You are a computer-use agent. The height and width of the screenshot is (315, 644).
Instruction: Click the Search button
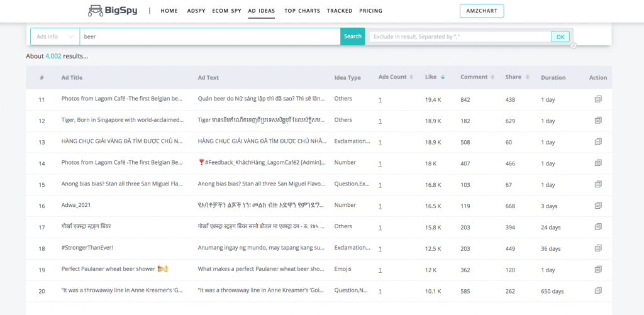[x=353, y=36]
